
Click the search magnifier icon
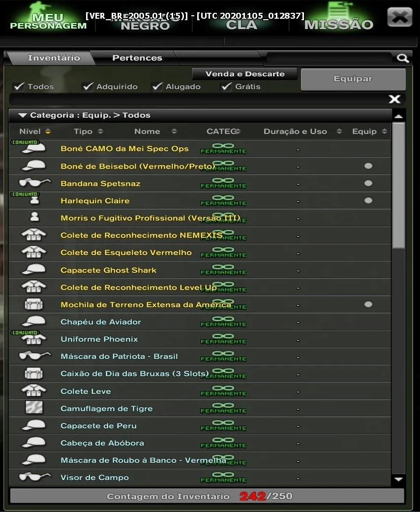pyautogui.click(x=403, y=58)
